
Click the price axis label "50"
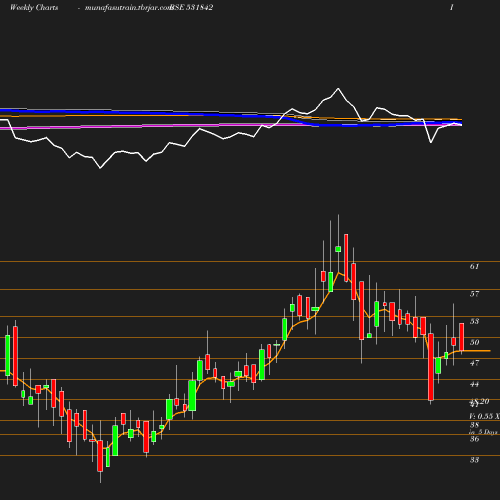tap(474, 342)
